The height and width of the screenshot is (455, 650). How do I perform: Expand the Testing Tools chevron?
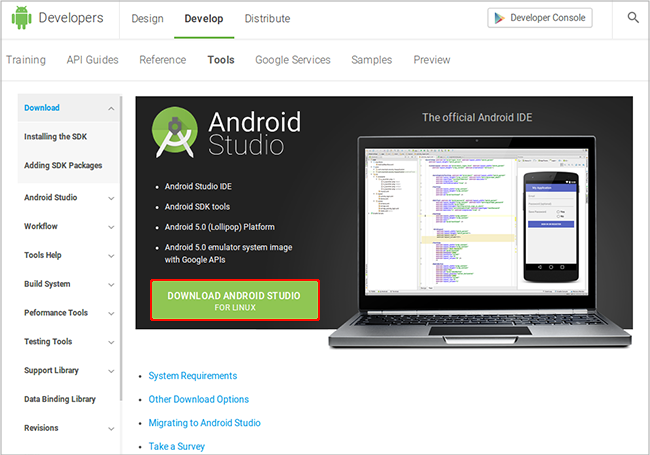point(111,342)
